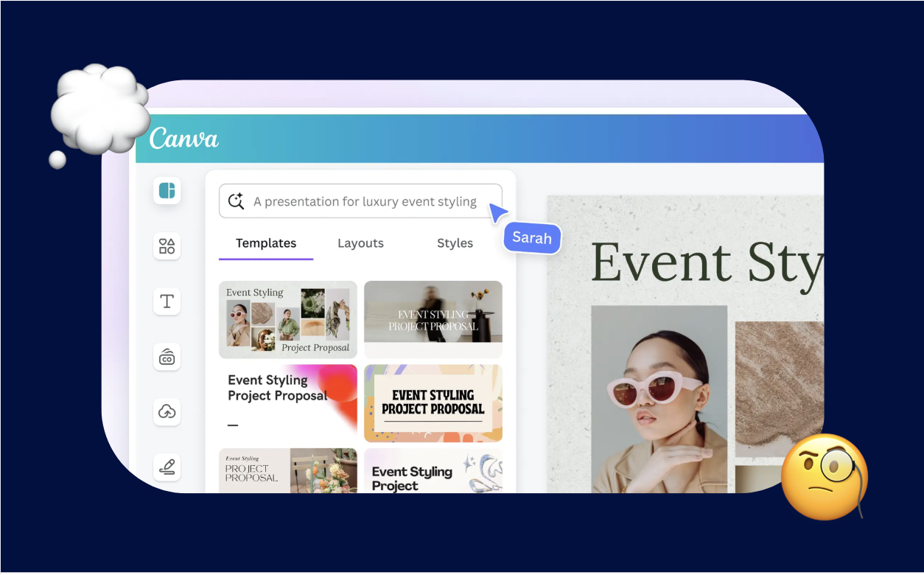Switch to the Layouts tab
The height and width of the screenshot is (575, 924).
coord(360,243)
